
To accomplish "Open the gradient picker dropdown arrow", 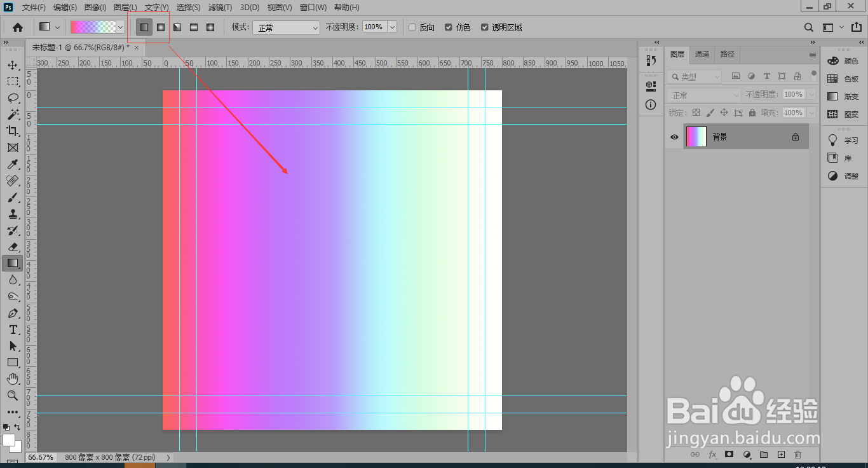I will tap(120, 27).
